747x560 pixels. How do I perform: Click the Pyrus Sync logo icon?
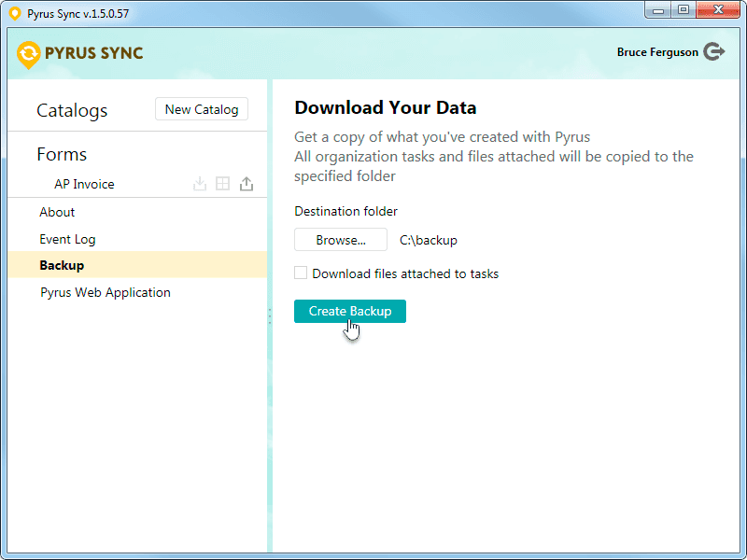click(x=28, y=55)
